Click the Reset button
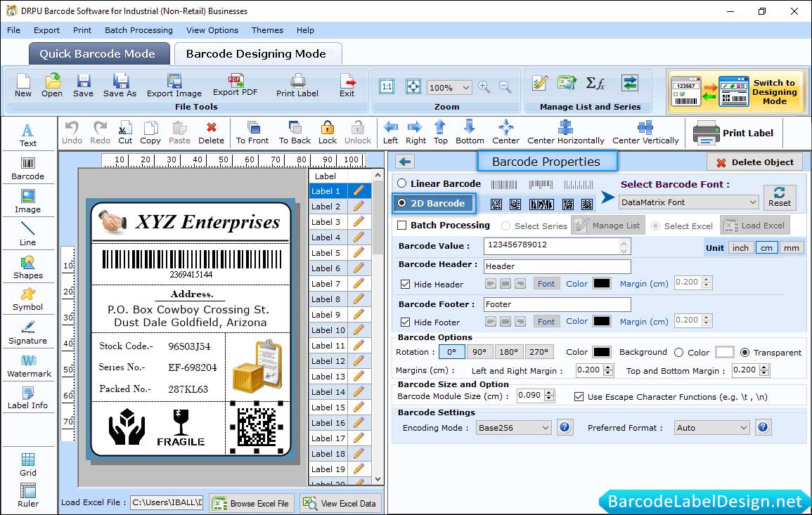The image size is (812, 515). pyautogui.click(x=780, y=197)
